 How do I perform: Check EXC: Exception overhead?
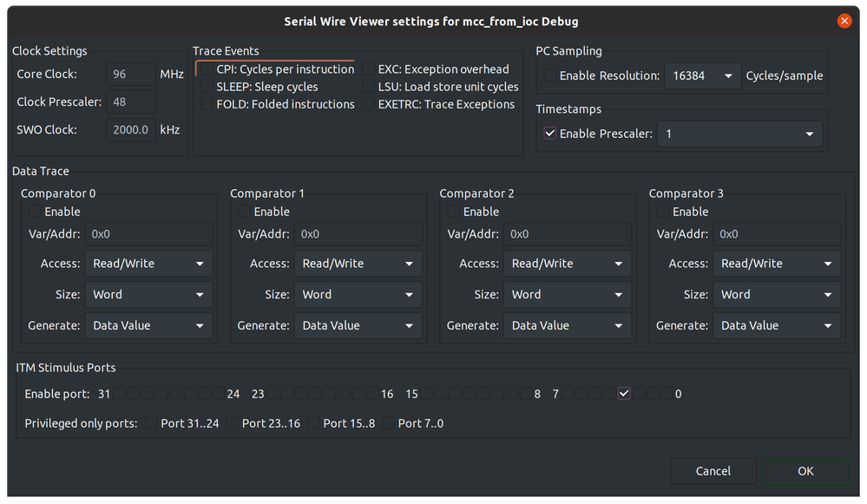368,69
